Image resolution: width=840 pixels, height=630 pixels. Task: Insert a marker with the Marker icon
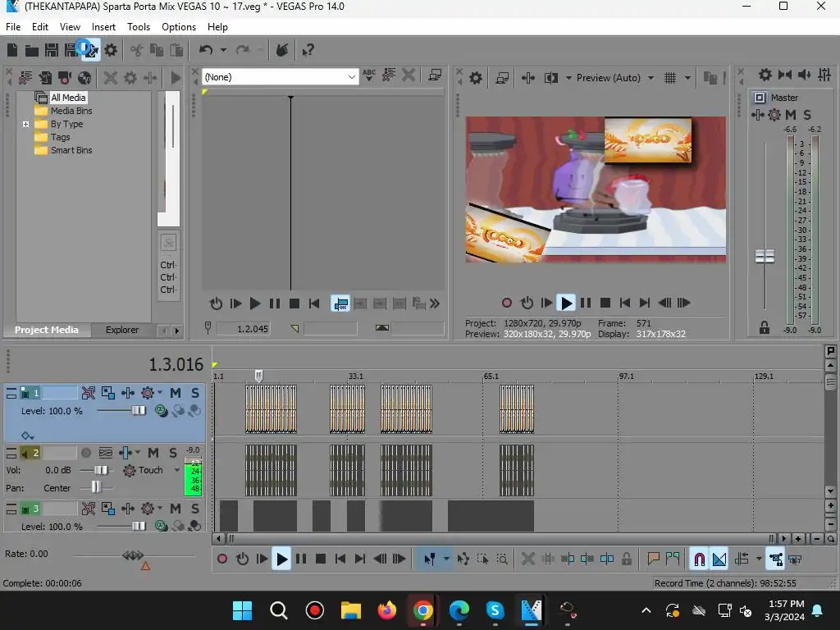tap(653, 559)
